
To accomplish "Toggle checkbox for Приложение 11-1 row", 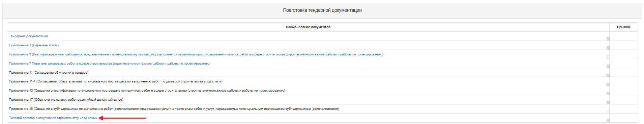I will (608, 84).
